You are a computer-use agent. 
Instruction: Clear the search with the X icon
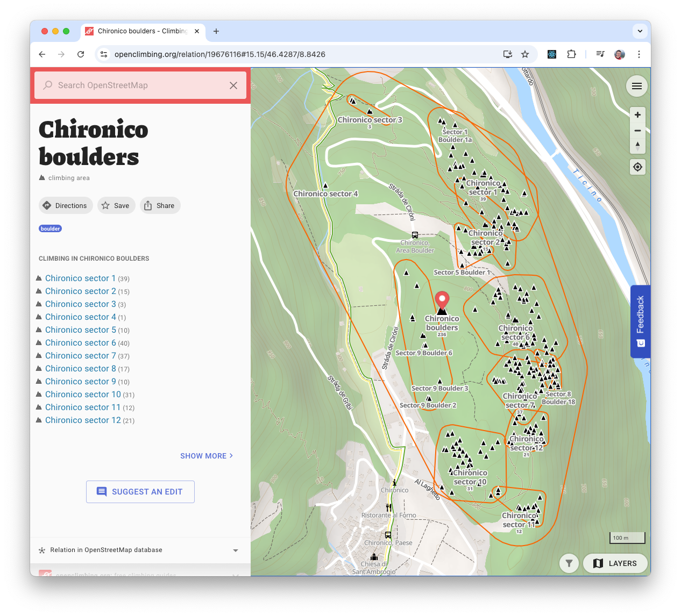pyautogui.click(x=233, y=85)
